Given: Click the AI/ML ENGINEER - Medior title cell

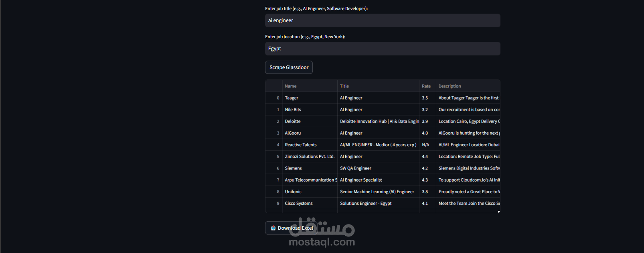Looking at the screenshot, I should click(378, 145).
